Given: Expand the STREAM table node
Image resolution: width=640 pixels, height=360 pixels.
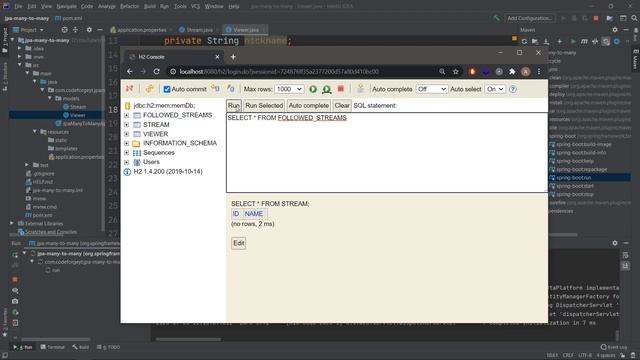Looking at the screenshot, I should 127,124.
